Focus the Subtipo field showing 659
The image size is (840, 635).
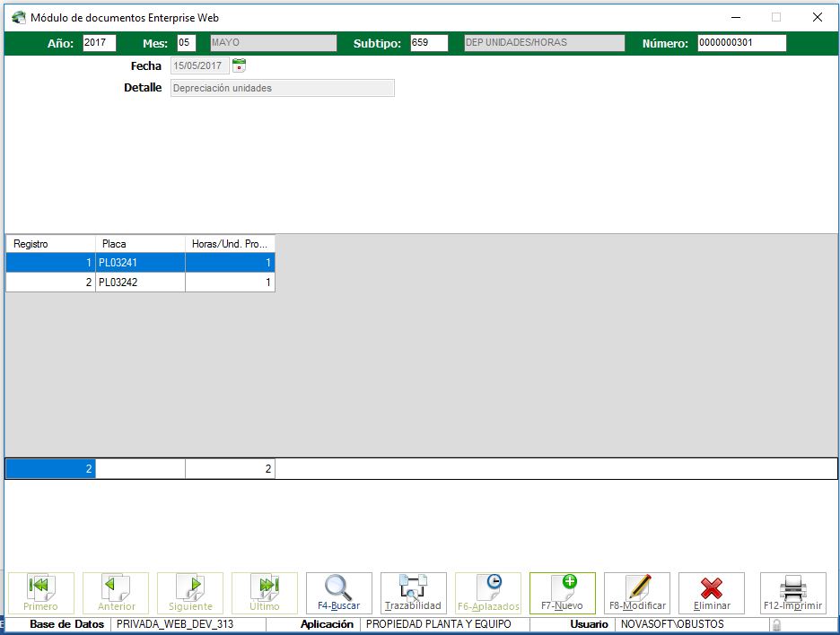tap(429, 43)
